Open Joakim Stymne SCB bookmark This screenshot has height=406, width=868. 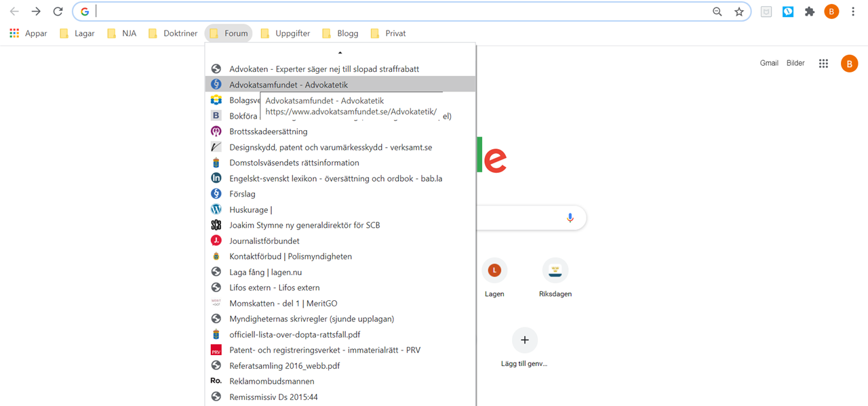coord(340,225)
